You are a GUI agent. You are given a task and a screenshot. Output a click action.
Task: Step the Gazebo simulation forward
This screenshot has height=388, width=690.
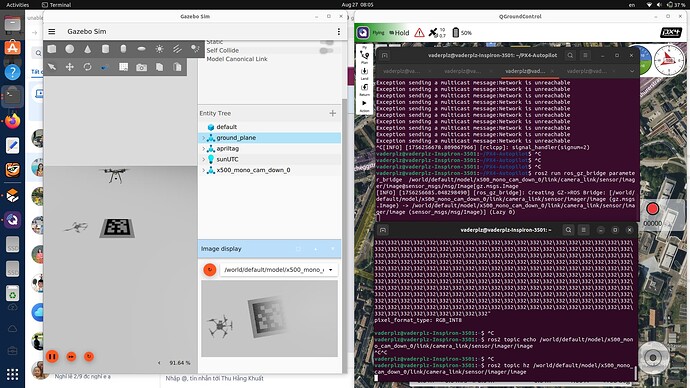[x=71, y=357]
